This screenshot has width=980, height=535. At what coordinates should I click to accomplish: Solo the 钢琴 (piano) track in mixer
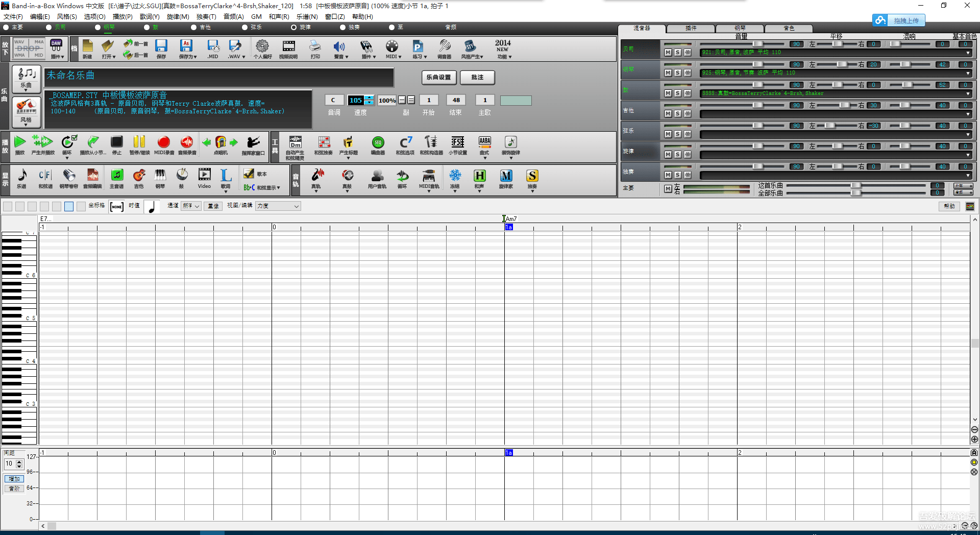point(677,73)
